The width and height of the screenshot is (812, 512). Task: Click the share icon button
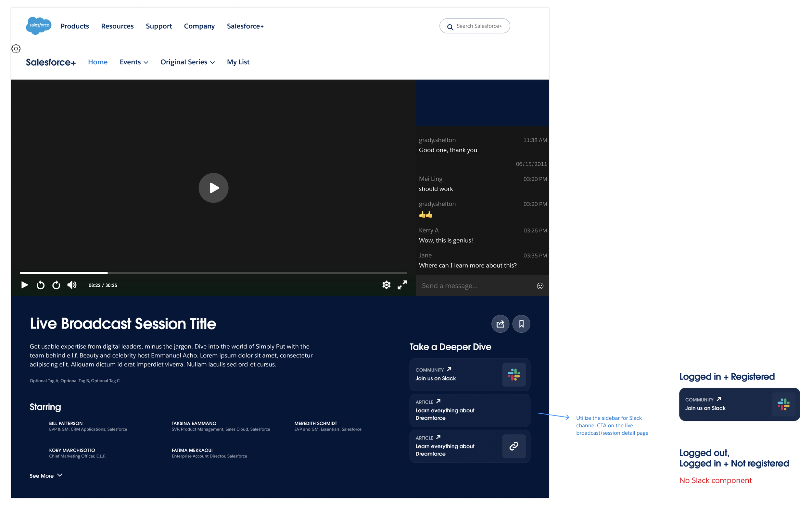(x=501, y=324)
